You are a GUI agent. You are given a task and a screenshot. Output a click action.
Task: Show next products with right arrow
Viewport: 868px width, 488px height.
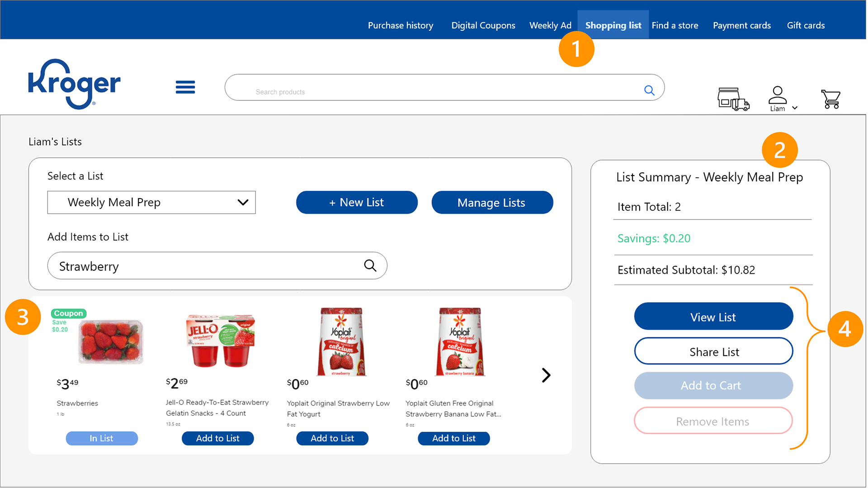[546, 375]
